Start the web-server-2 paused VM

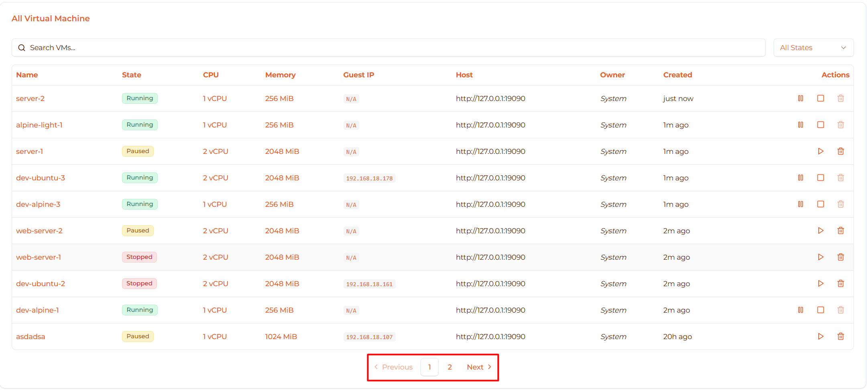(x=821, y=230)
